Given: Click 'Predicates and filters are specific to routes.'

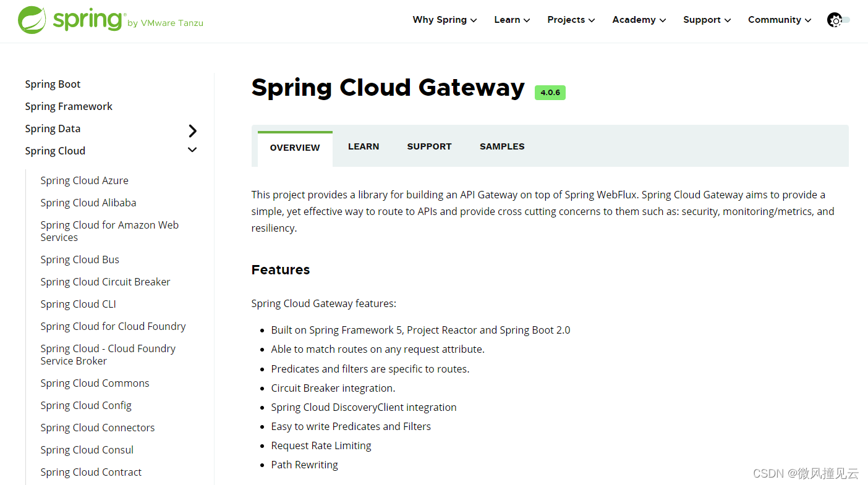Looking at the screenshot, I should [370, 369].
